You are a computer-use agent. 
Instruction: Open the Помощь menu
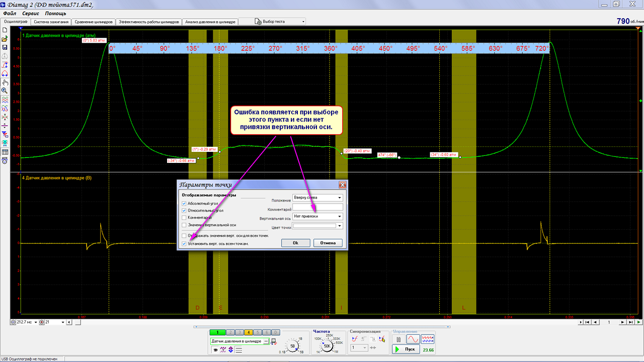click(x=55, y=13)
